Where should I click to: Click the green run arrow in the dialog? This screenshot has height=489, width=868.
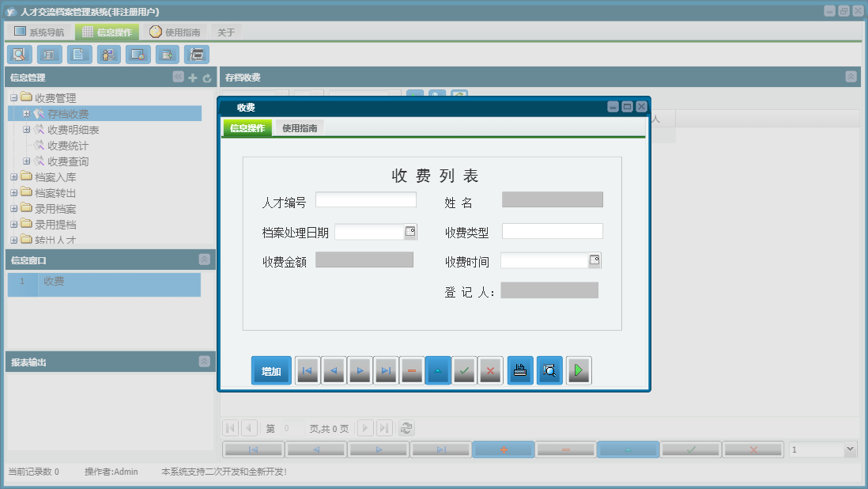(x=579, y=370)
